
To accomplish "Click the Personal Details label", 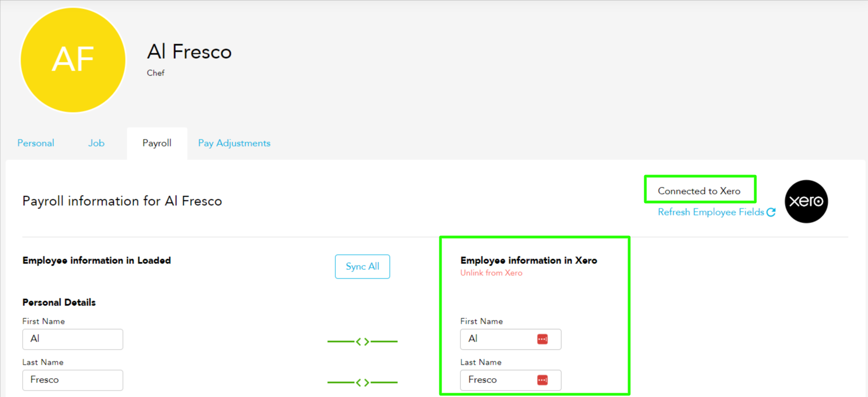I will point(59,302).
